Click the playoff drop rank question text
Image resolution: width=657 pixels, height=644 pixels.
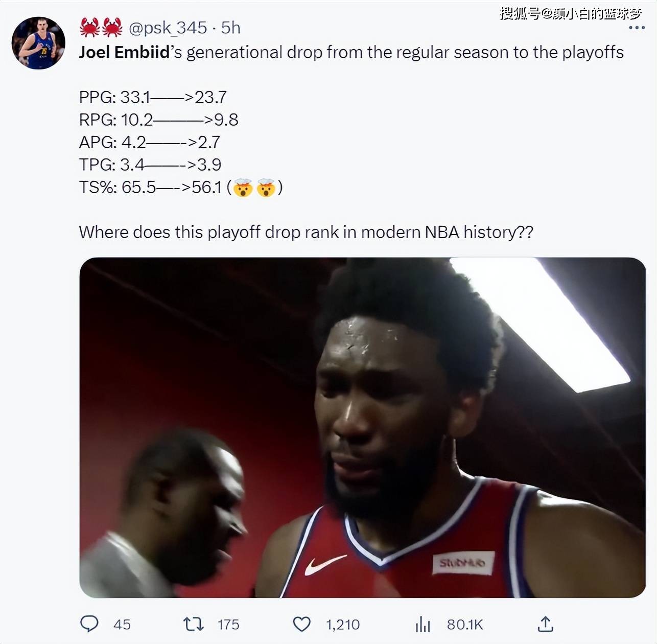306,232
